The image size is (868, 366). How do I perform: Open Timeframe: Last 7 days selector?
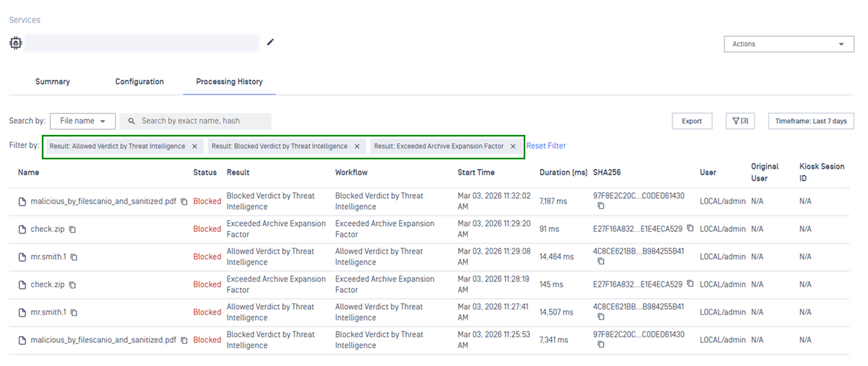810,121
